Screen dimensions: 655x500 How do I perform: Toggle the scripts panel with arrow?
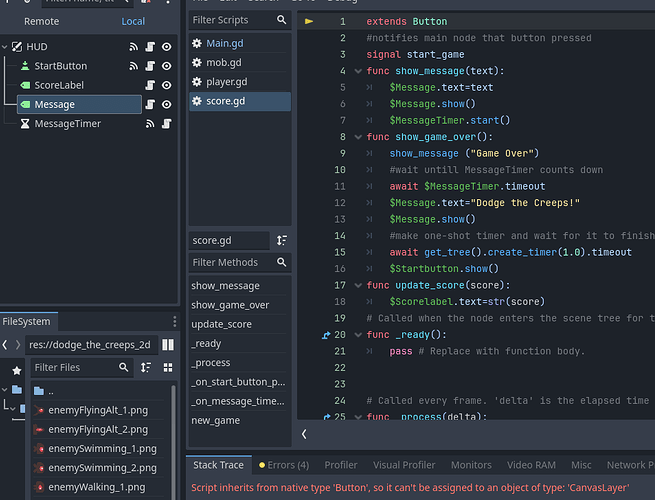point(304,434)
